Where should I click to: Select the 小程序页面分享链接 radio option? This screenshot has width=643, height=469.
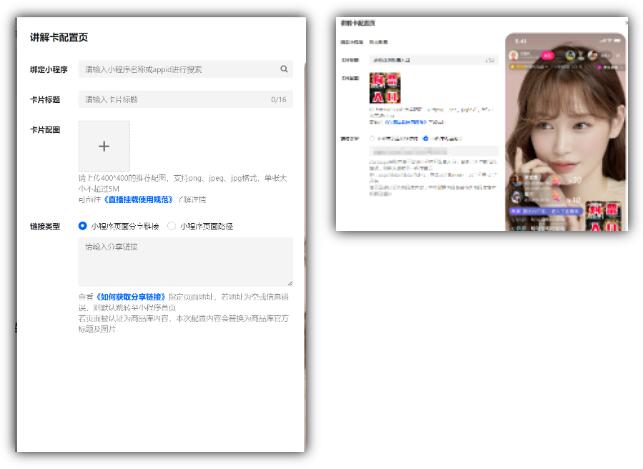(82, 226)
